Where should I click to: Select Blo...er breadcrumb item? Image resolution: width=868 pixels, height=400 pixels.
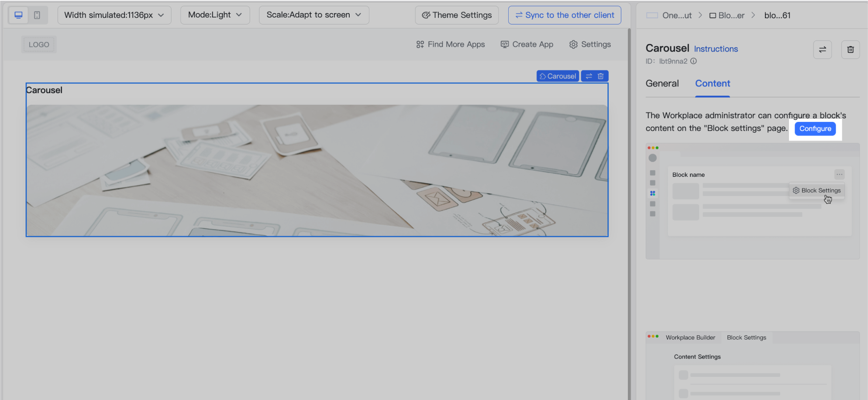click(x=727, y=15)
